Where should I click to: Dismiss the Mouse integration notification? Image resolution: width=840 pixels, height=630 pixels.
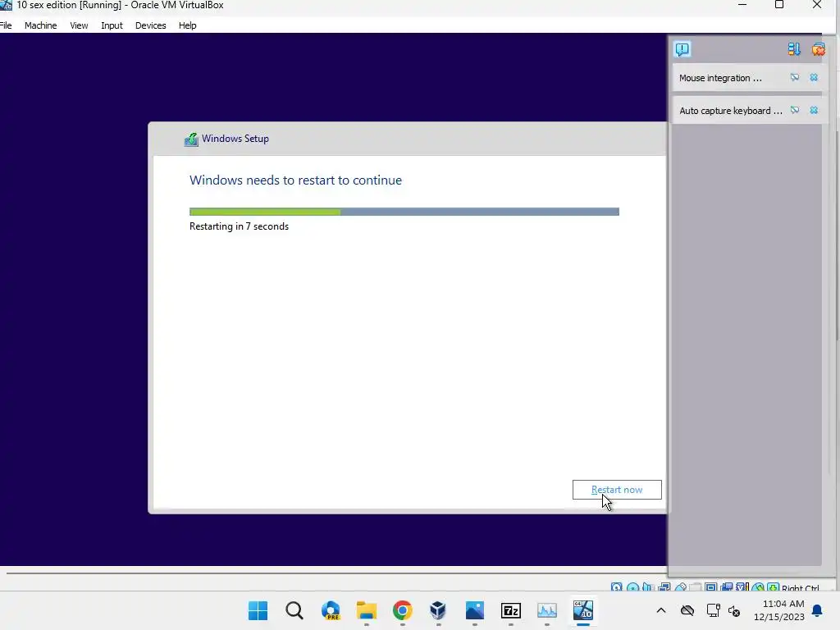tap(814, 78)
